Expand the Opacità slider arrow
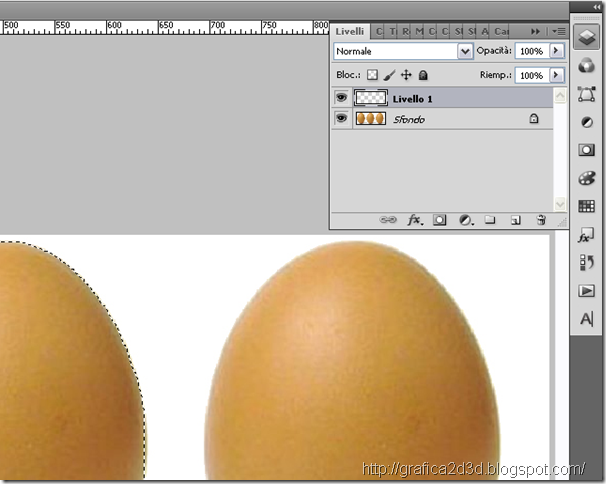The image size is (606, 484). [x=557, y=51]
